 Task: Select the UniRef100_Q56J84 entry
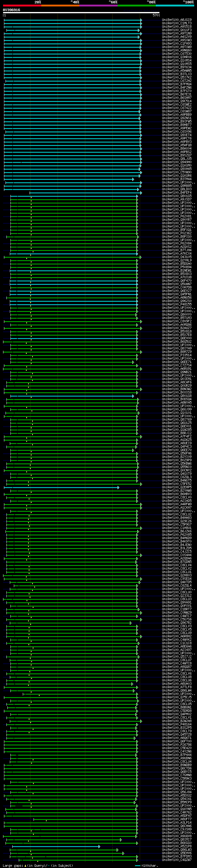[x=177, y=792]
